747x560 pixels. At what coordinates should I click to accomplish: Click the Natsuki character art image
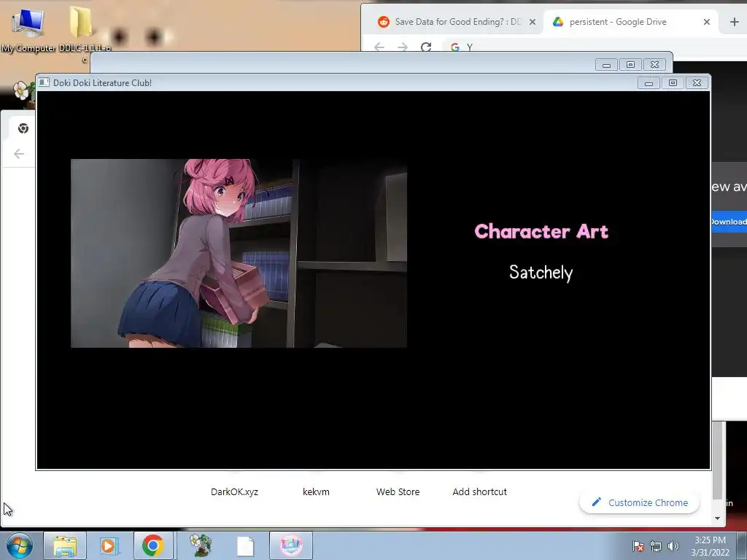pyautogui.click(x=239, y=253)
